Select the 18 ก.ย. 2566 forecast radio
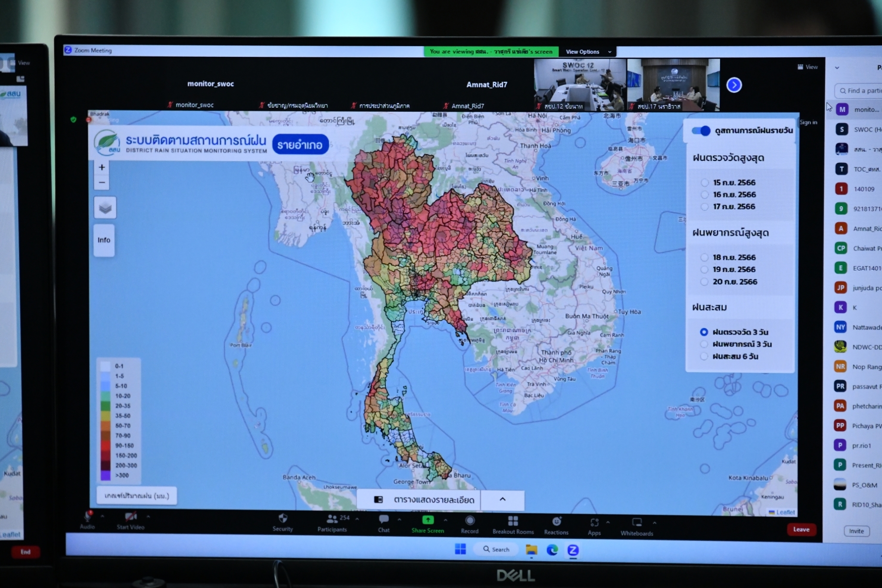 pyautogui.click(x=704, y=258)
